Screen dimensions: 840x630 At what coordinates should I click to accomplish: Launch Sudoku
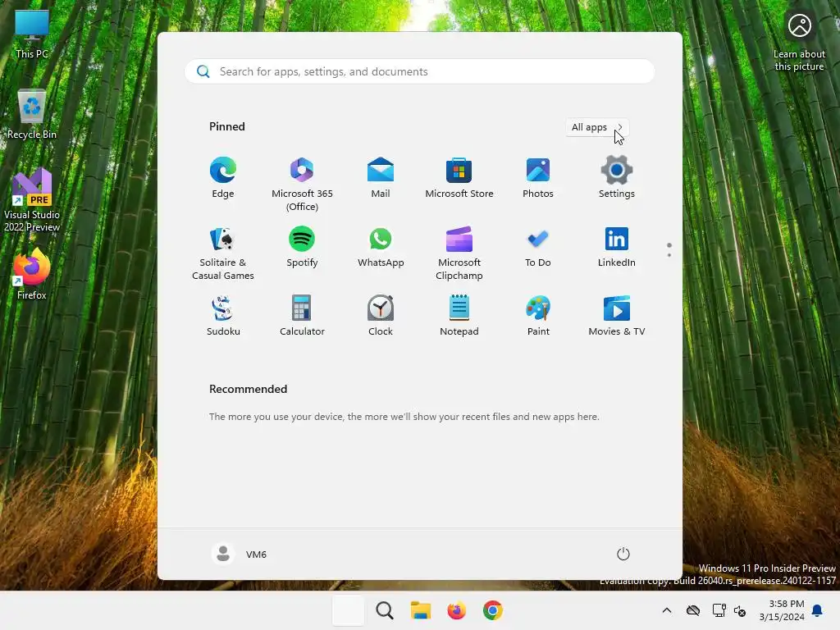point(223,316)
